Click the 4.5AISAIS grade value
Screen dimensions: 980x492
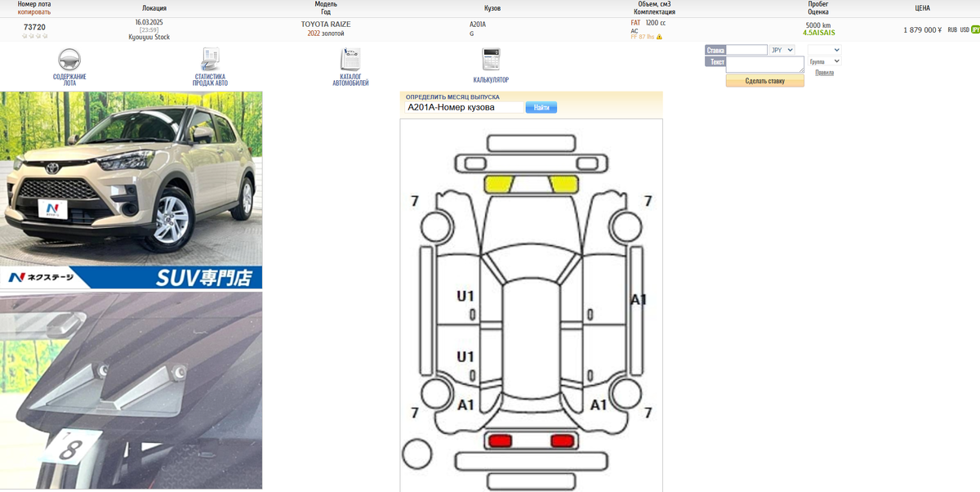pos(819,33)
